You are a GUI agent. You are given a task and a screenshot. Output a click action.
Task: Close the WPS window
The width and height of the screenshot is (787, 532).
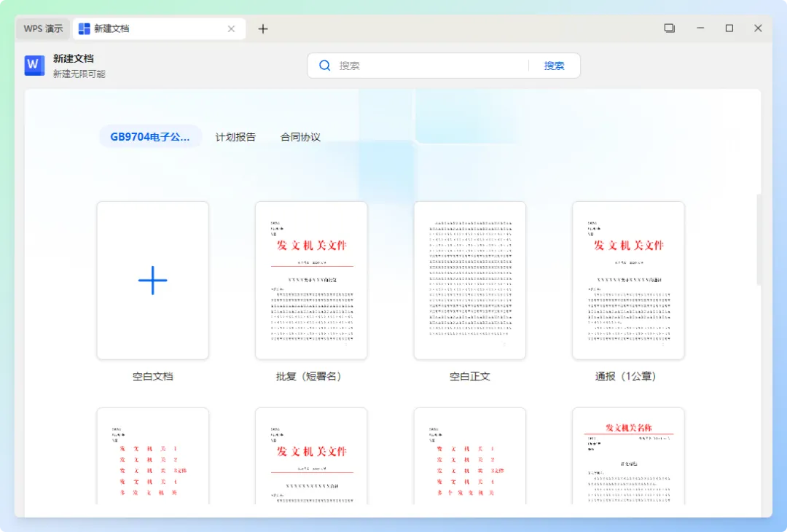click(758, 28)
